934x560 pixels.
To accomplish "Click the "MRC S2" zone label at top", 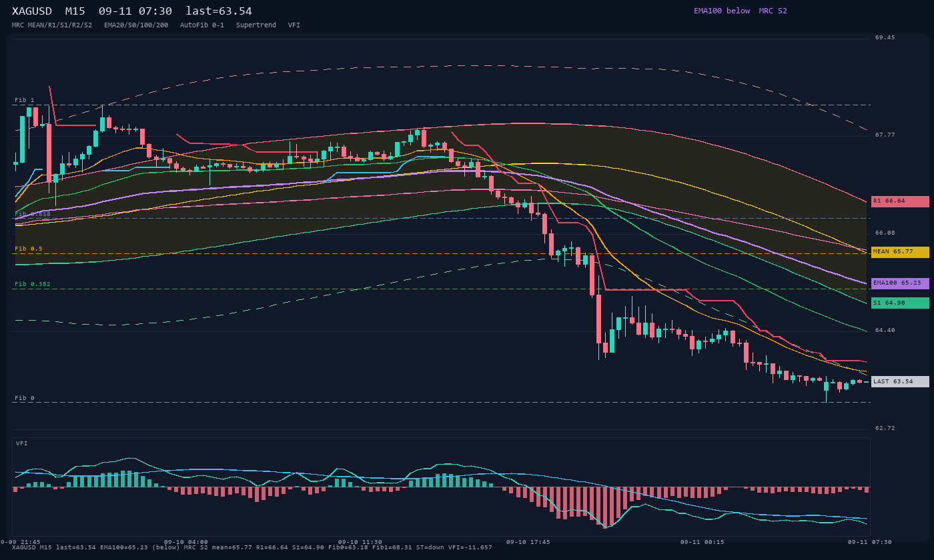I will [773, 11].
